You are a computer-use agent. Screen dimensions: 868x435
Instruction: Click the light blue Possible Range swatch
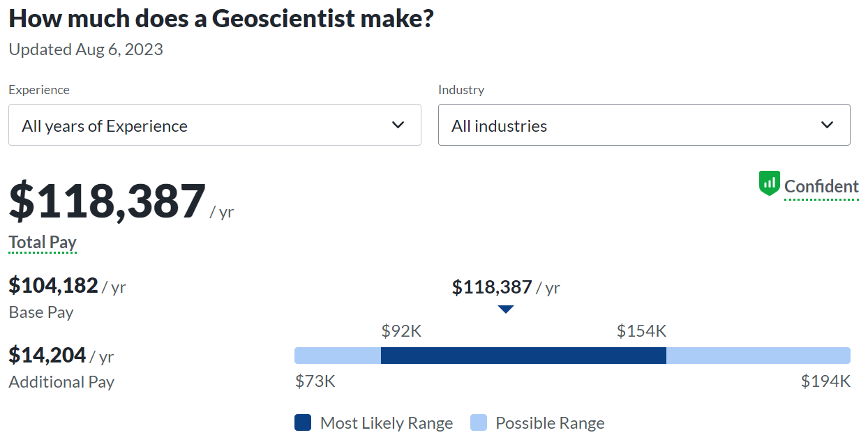click(x=478, y=422)
